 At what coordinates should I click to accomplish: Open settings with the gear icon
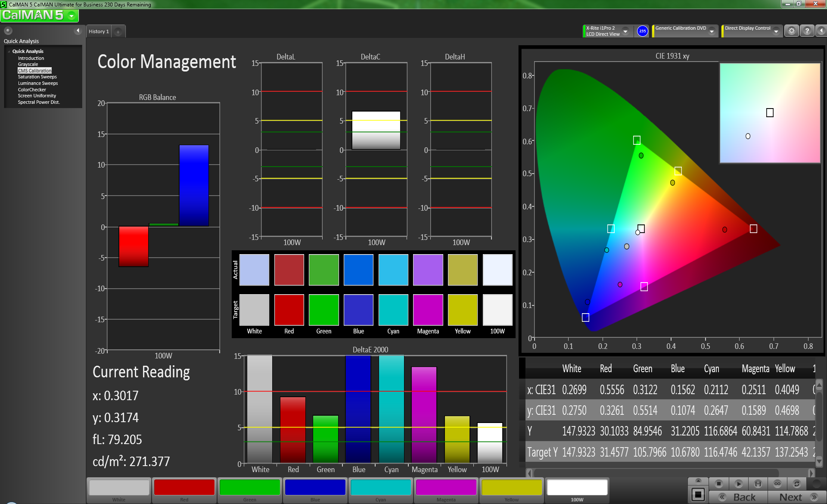coord(791,31)
